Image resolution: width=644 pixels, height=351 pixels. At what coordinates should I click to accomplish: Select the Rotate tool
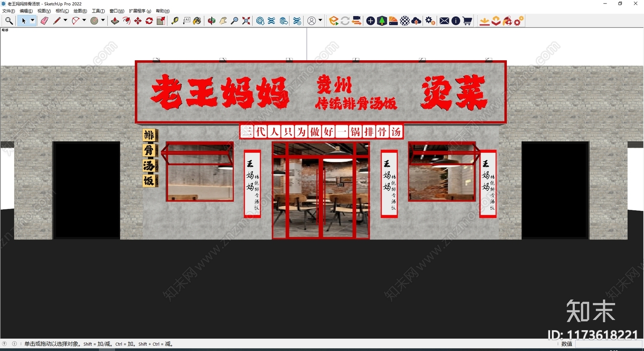[x=149, y=21]
